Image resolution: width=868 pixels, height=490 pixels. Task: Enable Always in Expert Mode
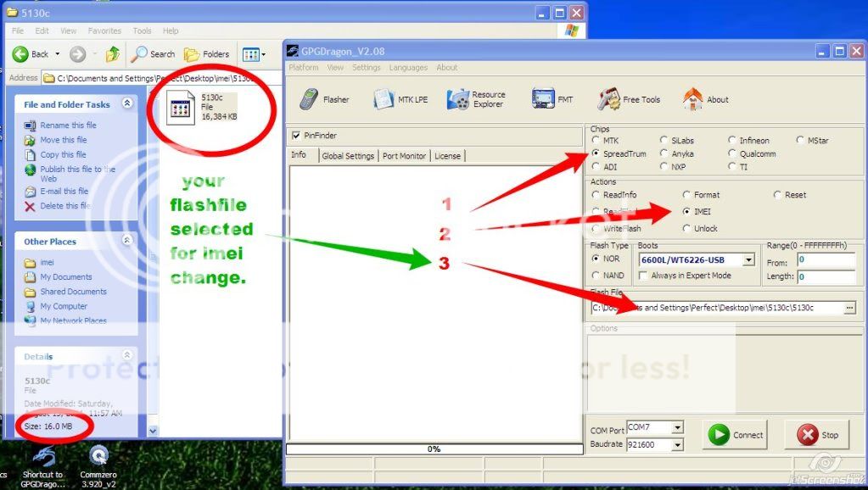click(643, 274)
